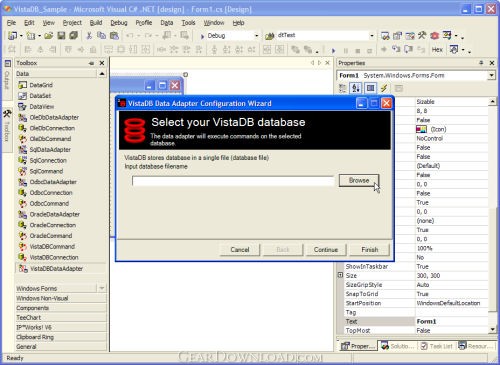Screen dimensions: 500x365
Task: Open the Windows Non-Visual toolbox tab
Action: click(61, 298)
